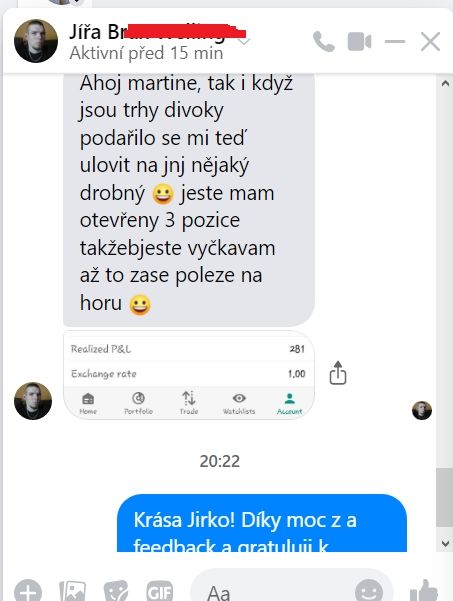Open Jíra's profile via name in header
This screenshot has height=601, width=453.
pyautogui.click(x=157, y=31)
